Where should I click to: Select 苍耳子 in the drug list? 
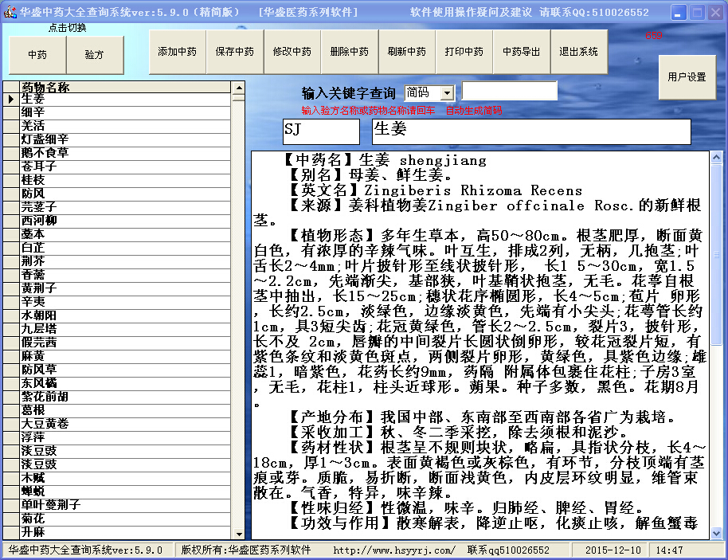click(125, 166)
